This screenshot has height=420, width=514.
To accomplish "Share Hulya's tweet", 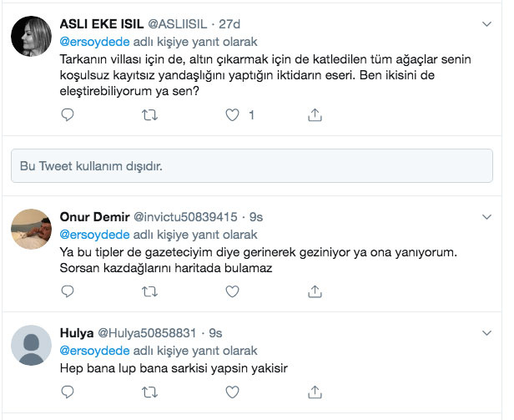I will coord(315,390).
